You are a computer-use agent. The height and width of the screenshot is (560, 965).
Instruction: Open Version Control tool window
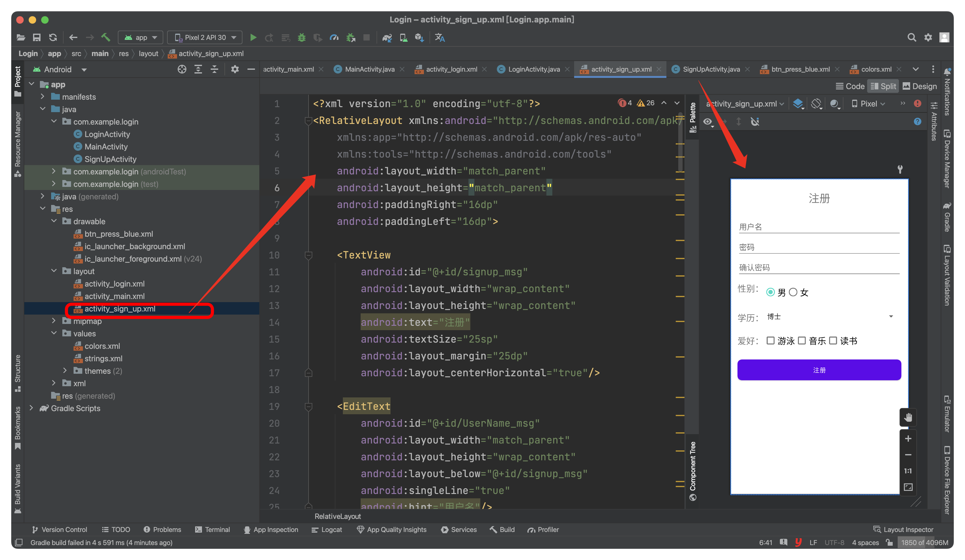pyautogui.click(x=60, y=529)
